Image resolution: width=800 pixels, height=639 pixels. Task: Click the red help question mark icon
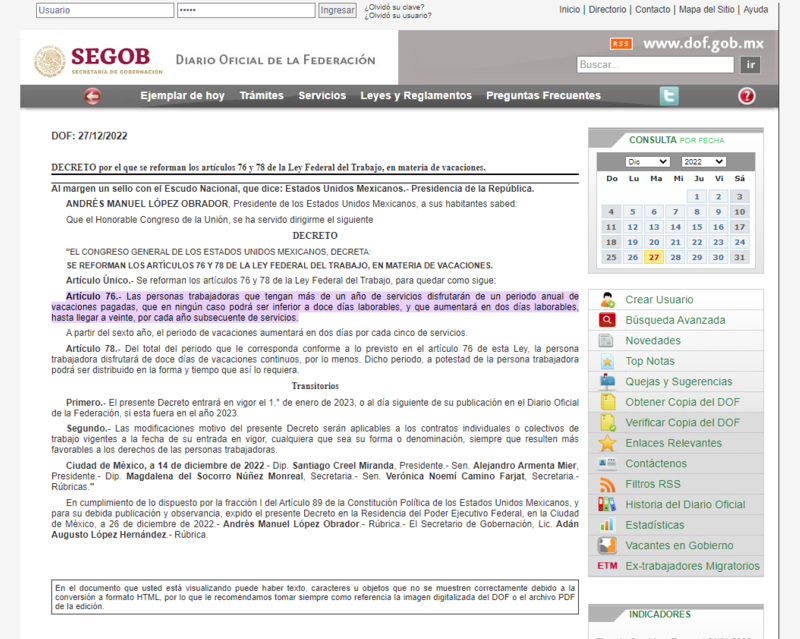(746, 96)
